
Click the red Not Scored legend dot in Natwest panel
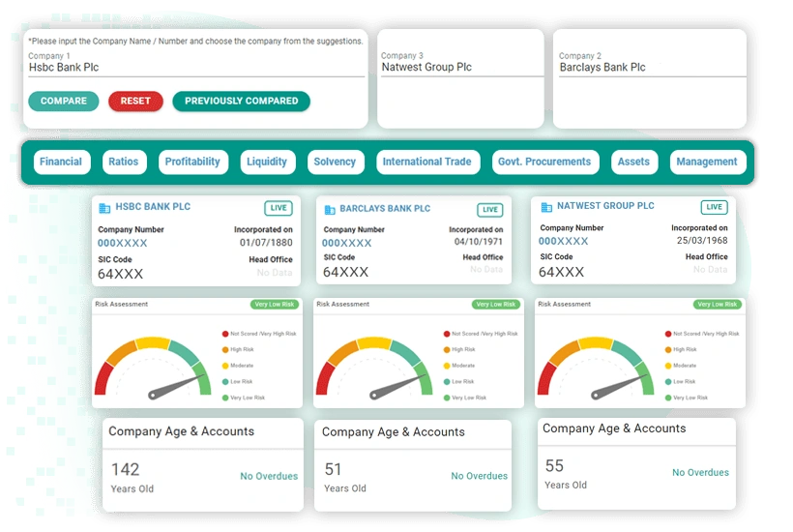668,334
